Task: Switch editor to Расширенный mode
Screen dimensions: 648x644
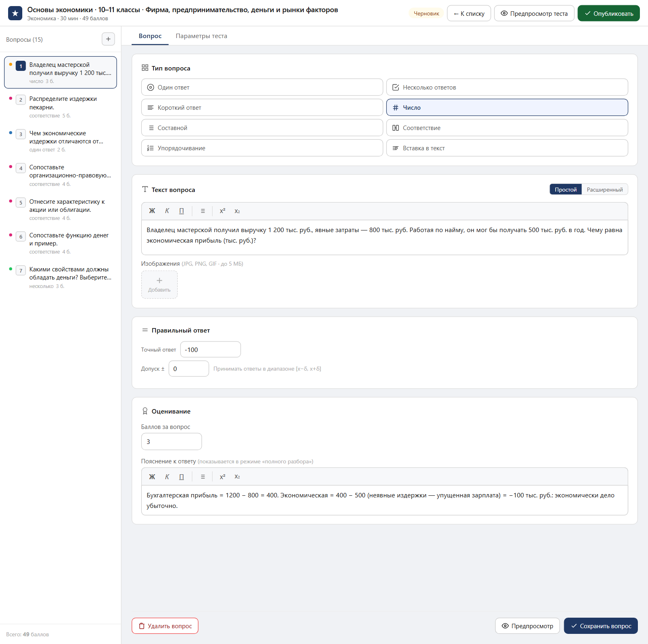Action: [x=605, y=190]
